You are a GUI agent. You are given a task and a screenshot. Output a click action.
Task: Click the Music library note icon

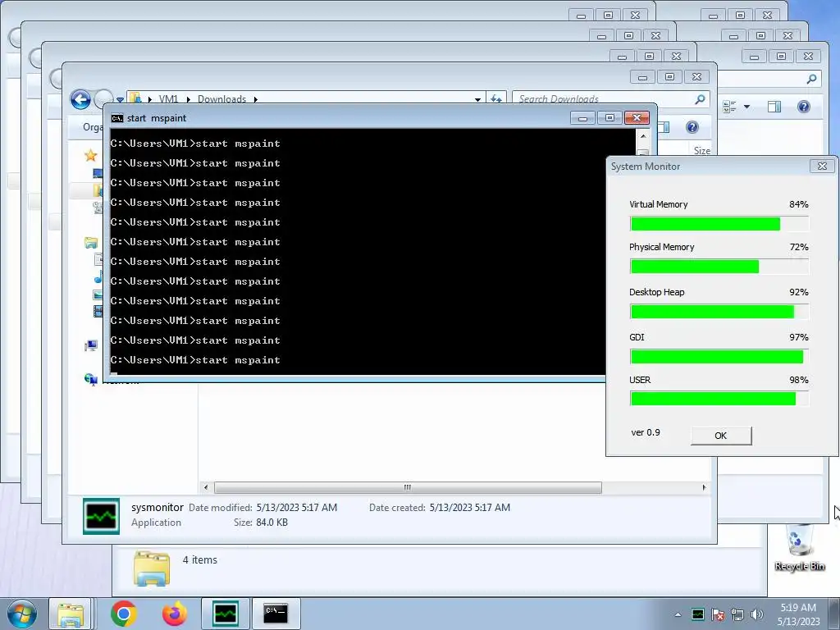tap(98, 277)
